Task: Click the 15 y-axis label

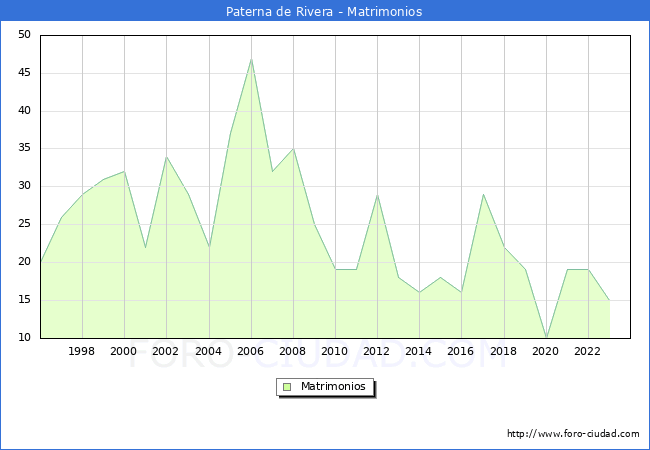Action: (x=24, y=300)
